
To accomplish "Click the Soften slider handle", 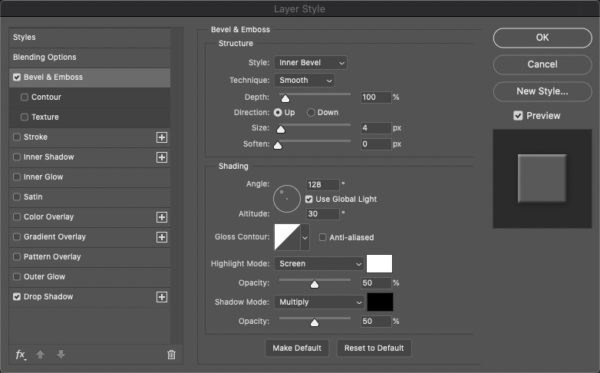I will pos(278,145).
